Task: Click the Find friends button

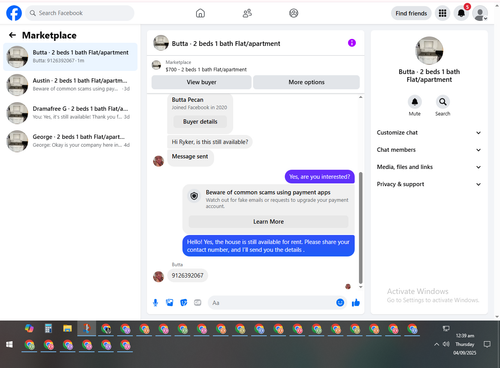Action: (x=411, y=13)
